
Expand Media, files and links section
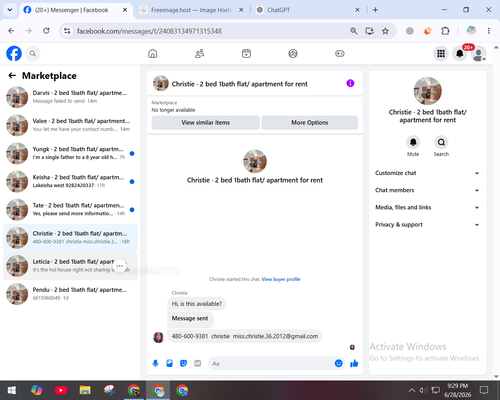(427, 207)
